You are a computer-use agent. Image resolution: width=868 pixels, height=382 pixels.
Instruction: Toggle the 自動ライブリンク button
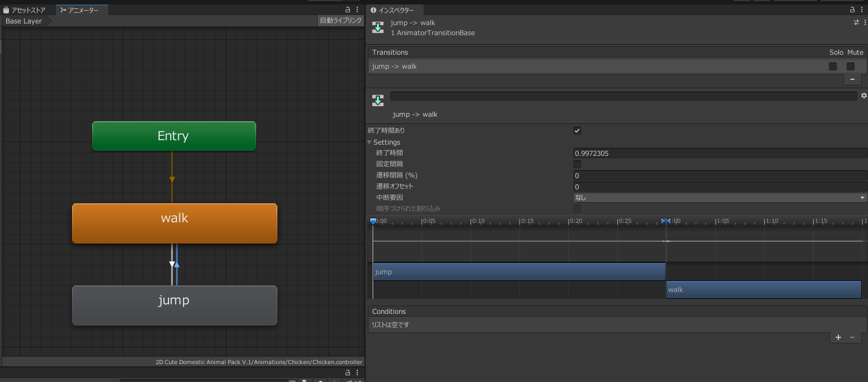(340, 21)
